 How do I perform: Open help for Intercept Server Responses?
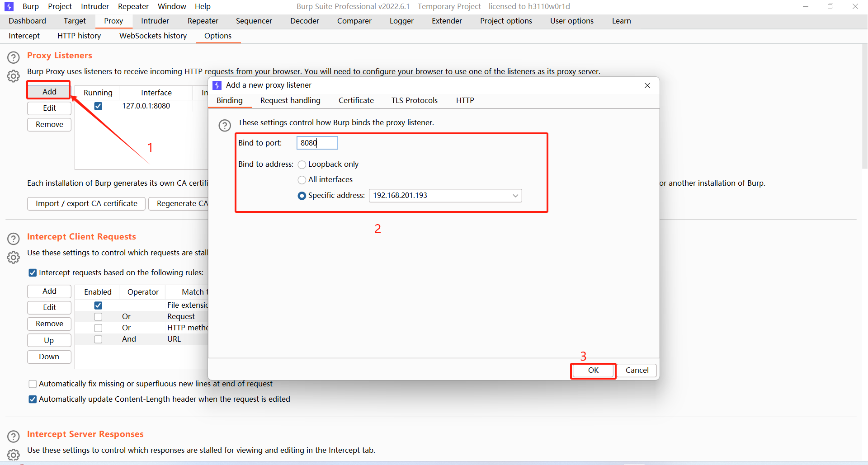coord(14,436)
